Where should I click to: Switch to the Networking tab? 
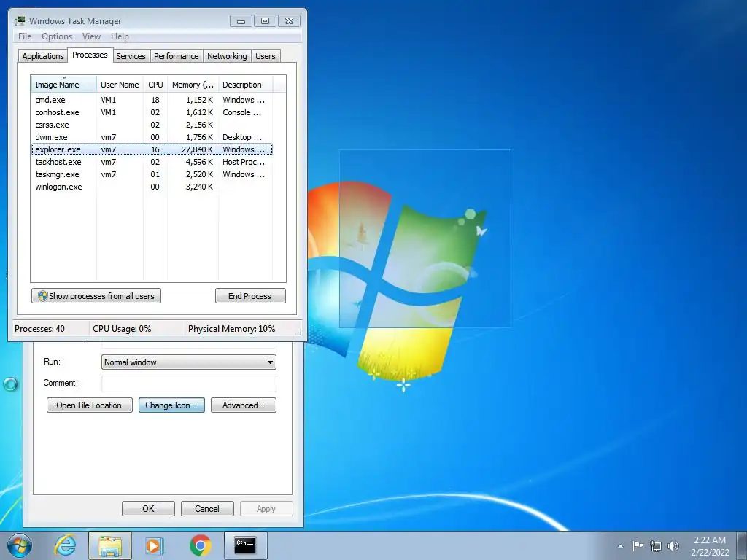(227, 56)
